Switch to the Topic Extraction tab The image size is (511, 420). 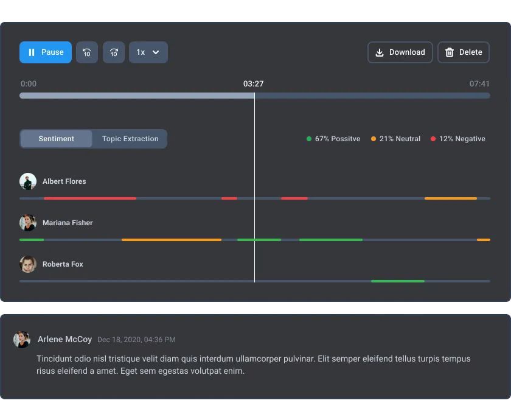130,139
